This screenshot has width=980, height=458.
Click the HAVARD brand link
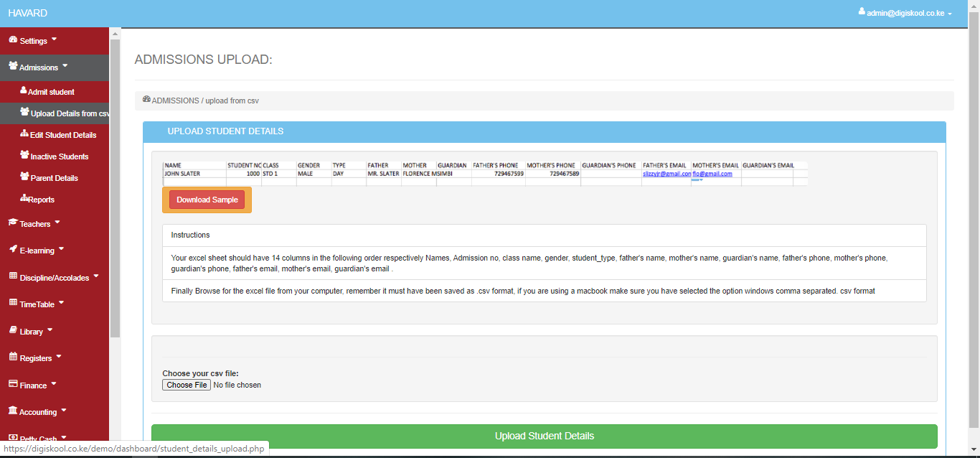point(27,13)
